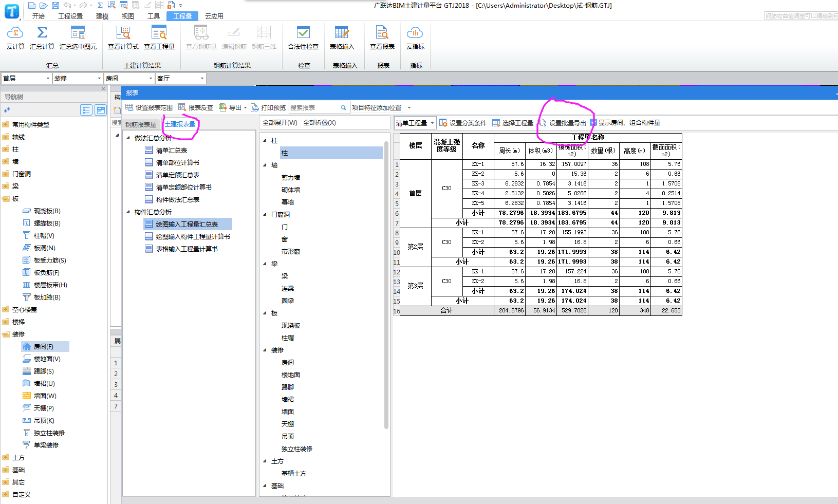Click the 汇总计算 sigma icon
This screenshot has width=838, height=504.
tap(42, 33)
